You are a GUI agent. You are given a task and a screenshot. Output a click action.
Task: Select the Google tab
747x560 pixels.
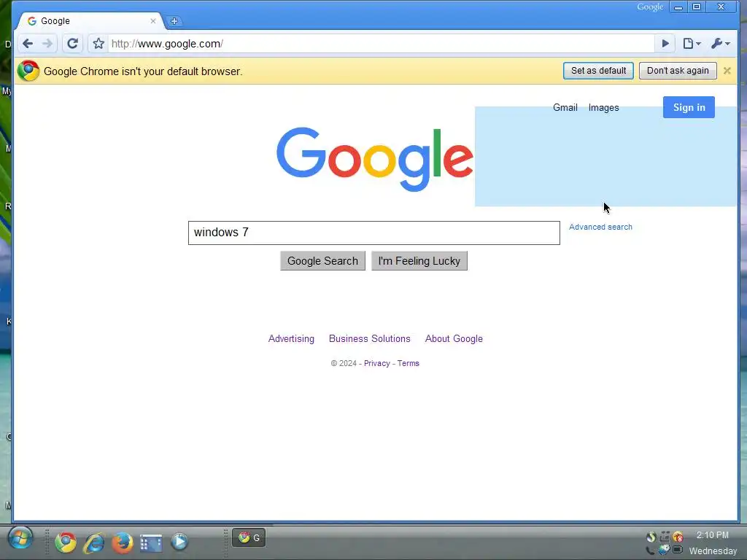90,21
